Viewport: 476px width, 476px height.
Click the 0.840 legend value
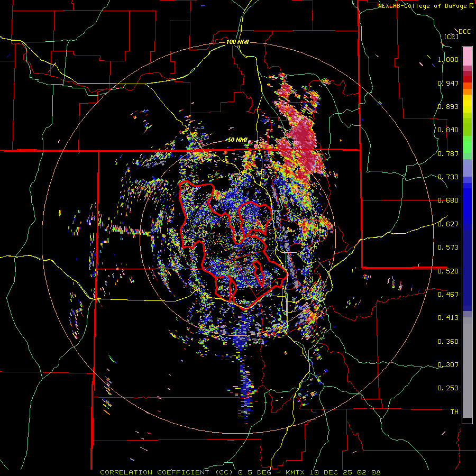[x=448, y=130]
